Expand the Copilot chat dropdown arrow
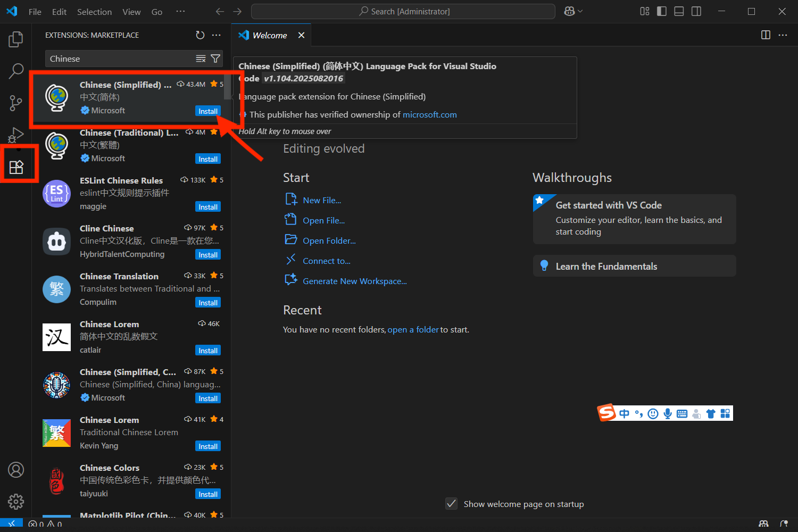The height and width of the screenshot is (532, 798). click(580, 12)
